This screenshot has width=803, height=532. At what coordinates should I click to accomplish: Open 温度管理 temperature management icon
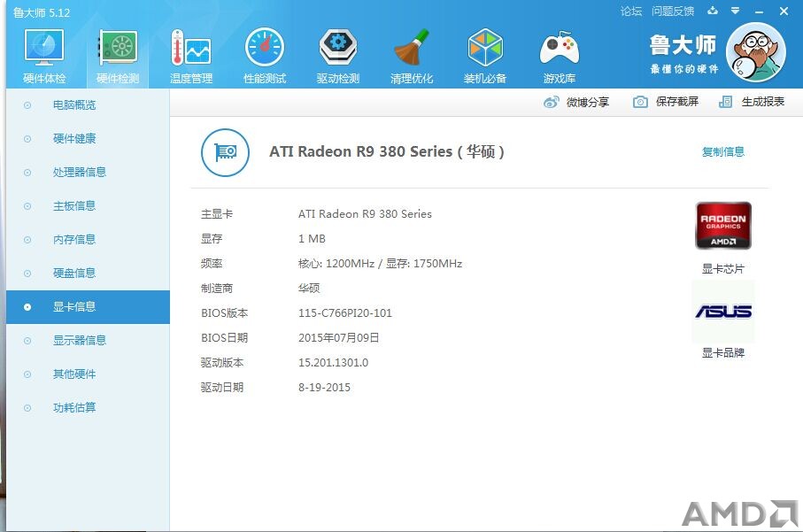coord(191,47)
